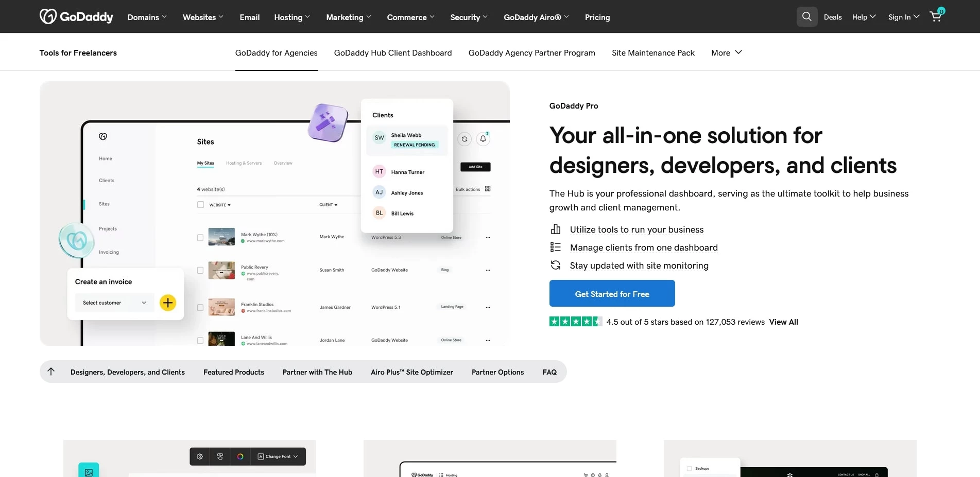Open the search magnifier icon
980x477 pixels.
(x=806, y=17)
